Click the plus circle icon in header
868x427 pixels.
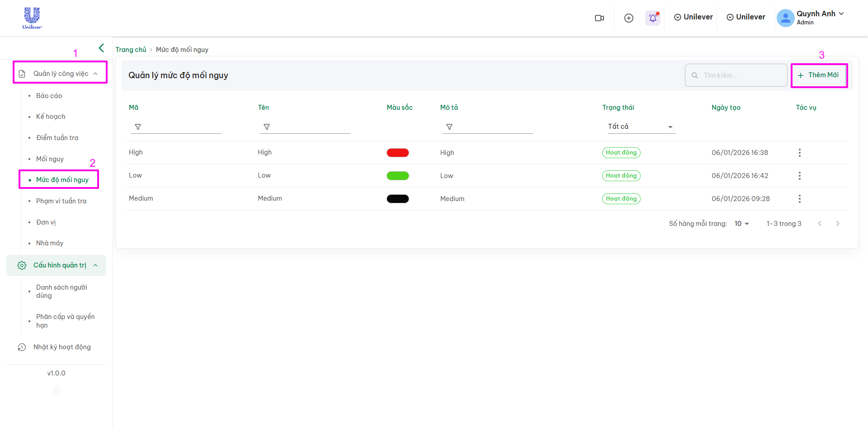(628, 18)
